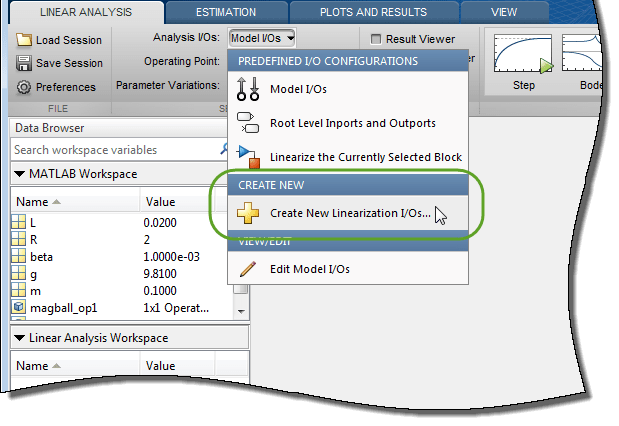Click the Save Session button label

pos(69,63)
